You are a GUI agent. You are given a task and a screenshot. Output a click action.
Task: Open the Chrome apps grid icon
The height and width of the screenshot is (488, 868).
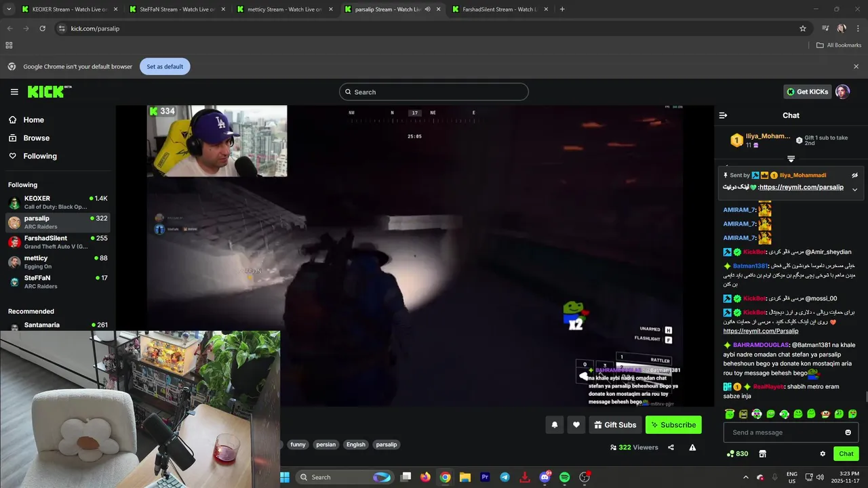click(x=9, y=45)
